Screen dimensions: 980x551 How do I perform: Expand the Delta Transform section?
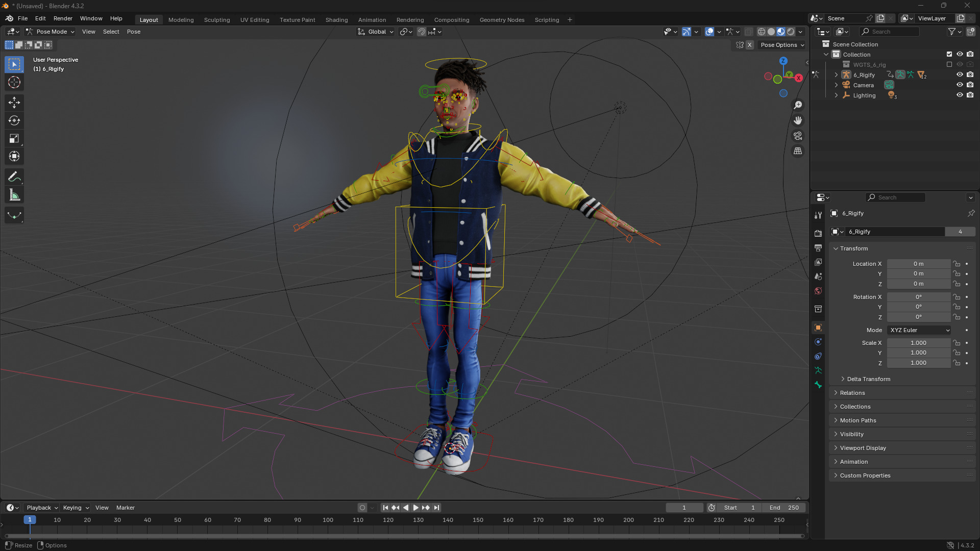tap(868, 379)
